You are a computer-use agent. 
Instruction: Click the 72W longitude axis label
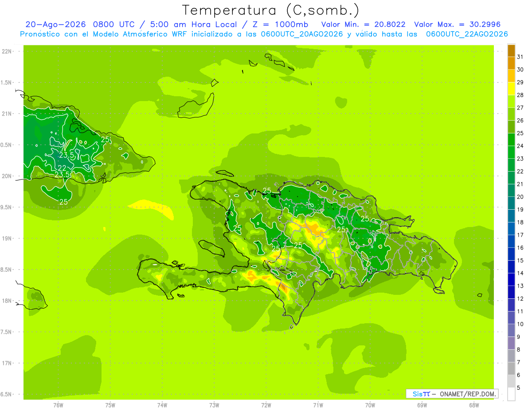click(x=266, y=405)
